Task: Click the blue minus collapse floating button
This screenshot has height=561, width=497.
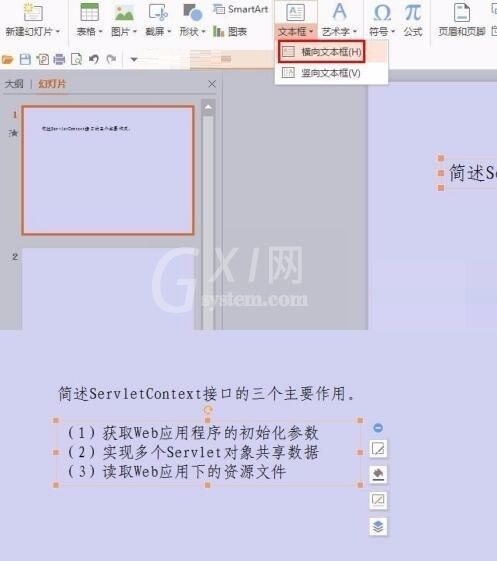Action: (x=378, y=428)
